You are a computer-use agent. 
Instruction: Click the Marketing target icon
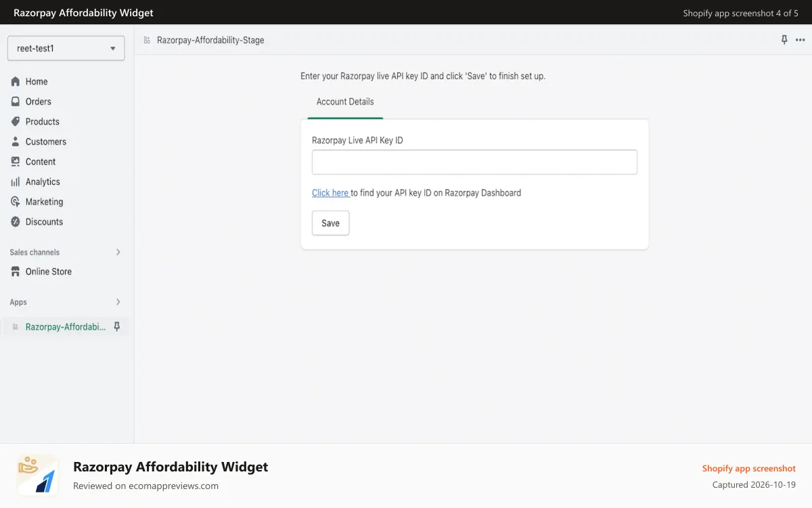[16, 202]
